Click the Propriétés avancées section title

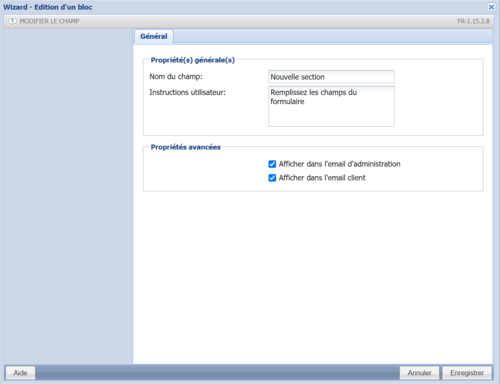click(x=186, y=147)
